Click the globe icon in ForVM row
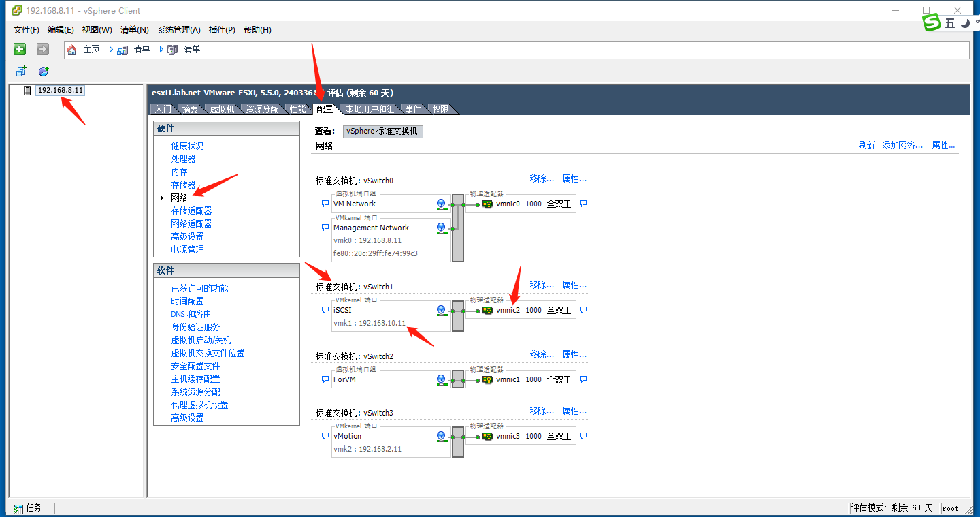 pos(441,380)
